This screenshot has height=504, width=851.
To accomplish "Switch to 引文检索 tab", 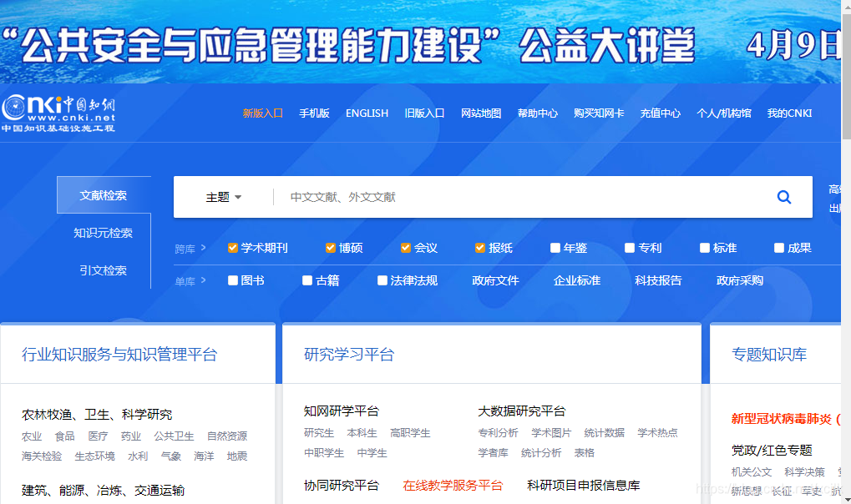I will pos(103,270).
